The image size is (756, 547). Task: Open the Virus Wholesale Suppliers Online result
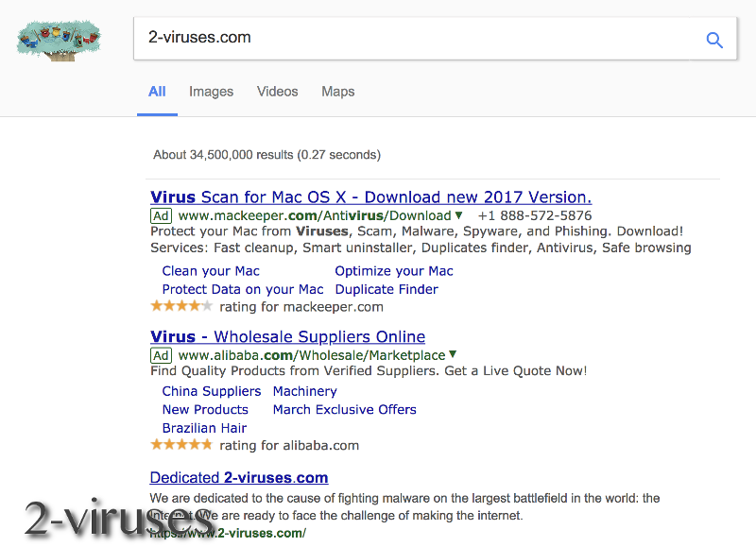tap(287, 336)
